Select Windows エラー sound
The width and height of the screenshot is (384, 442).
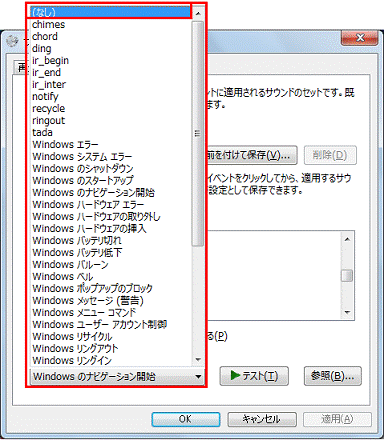coord(111,144)
